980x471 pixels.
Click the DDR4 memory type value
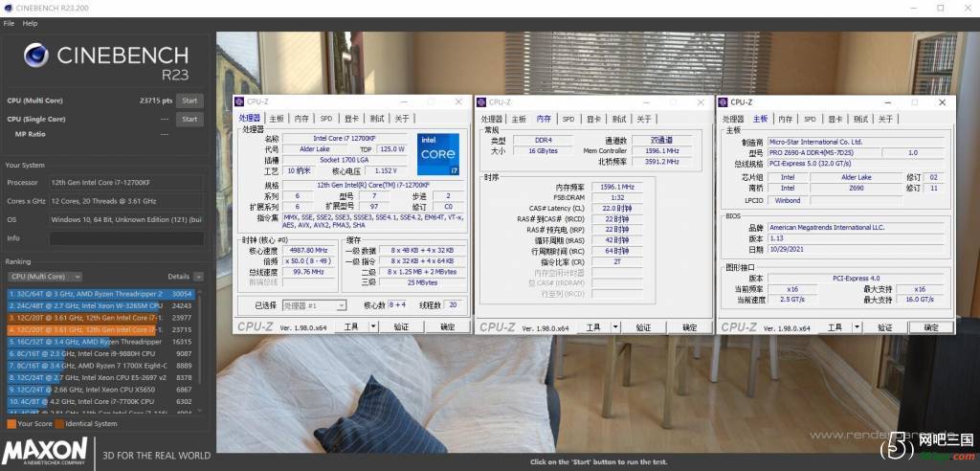point(543,140)
